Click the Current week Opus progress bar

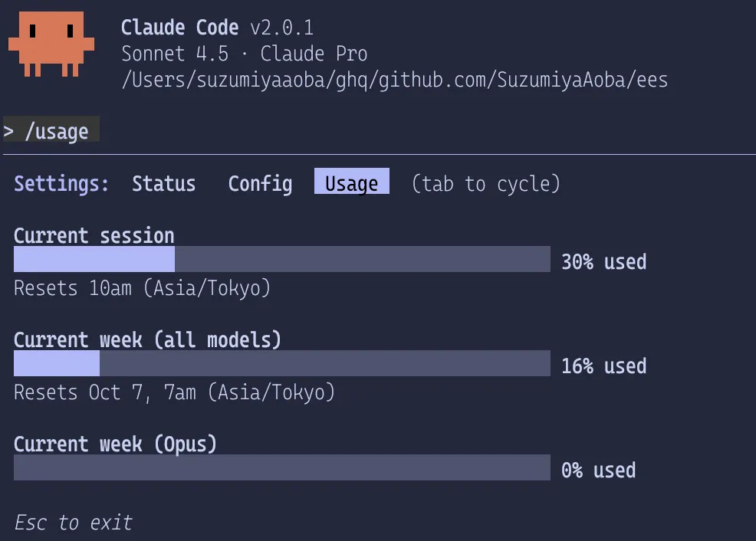(281, 467)
